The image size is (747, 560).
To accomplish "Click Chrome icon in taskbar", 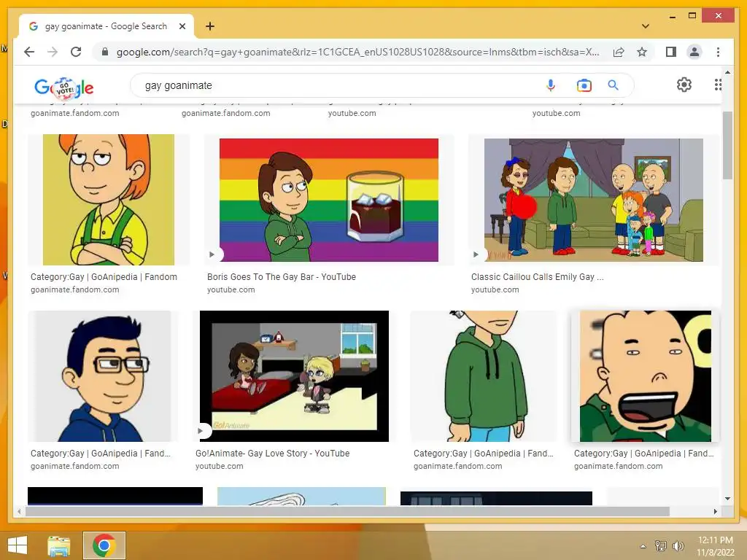I will click(x=104, y=545).
